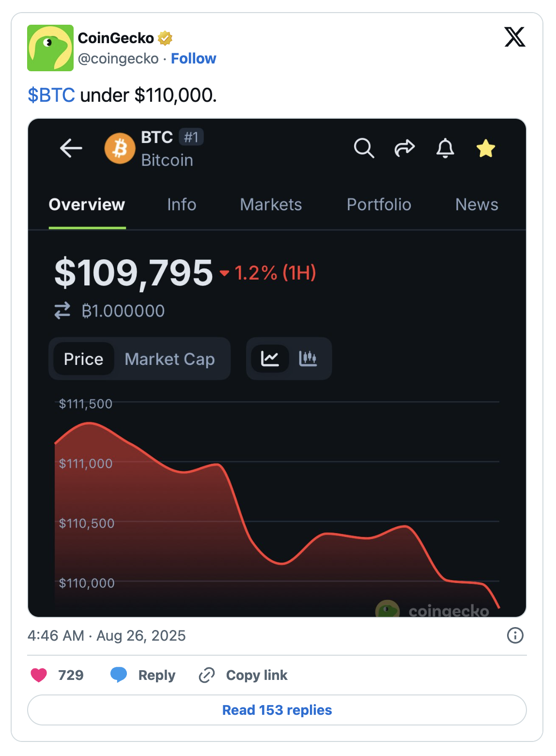The height and width of the screenshot is (756, 556).
Task: Select the Price chart option
Action: pyautogui.click(x=83, y=359)
